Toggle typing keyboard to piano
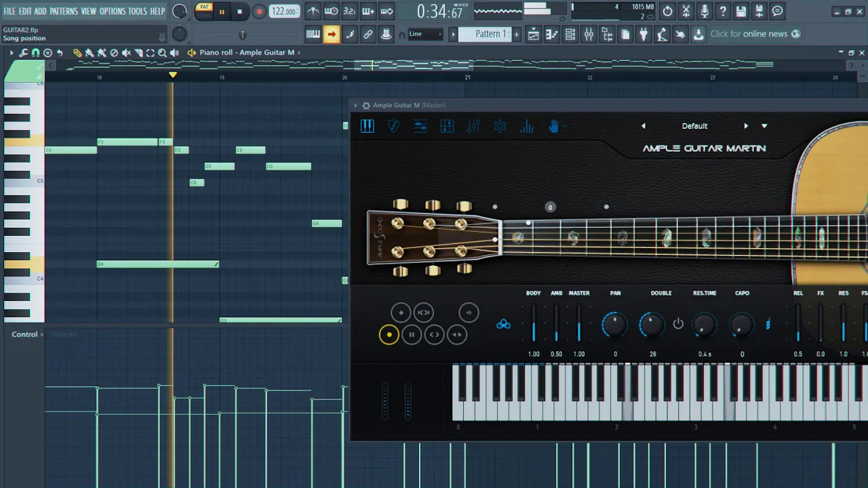 tap(313, 34)
